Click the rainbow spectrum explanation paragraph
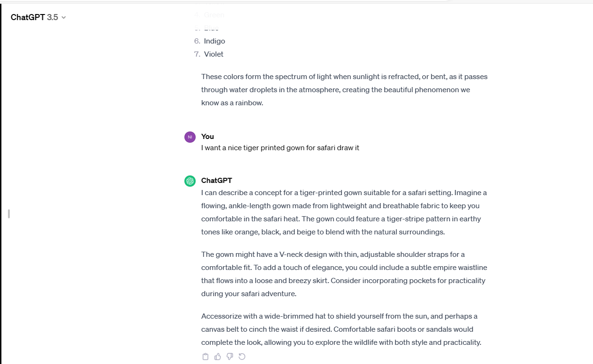593x364 pixels. coord(344,90)
